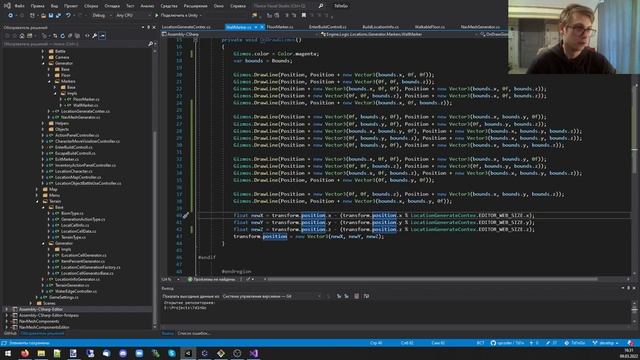
Task: Click the editor horizontal scrollbar
Action: click(x=433, y=280)
